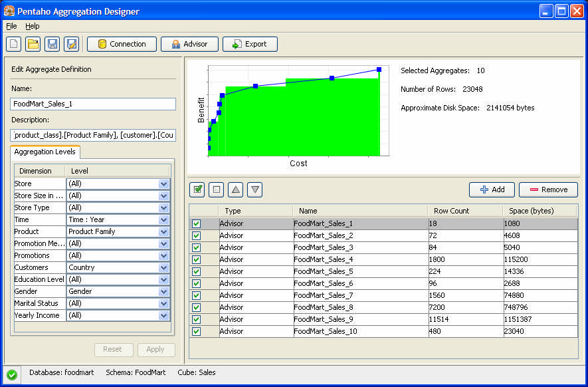The height and width of the screenshot is (387, 588).
Task: Click the Cube: Sales status text
Action: click(x=197, y=372)
